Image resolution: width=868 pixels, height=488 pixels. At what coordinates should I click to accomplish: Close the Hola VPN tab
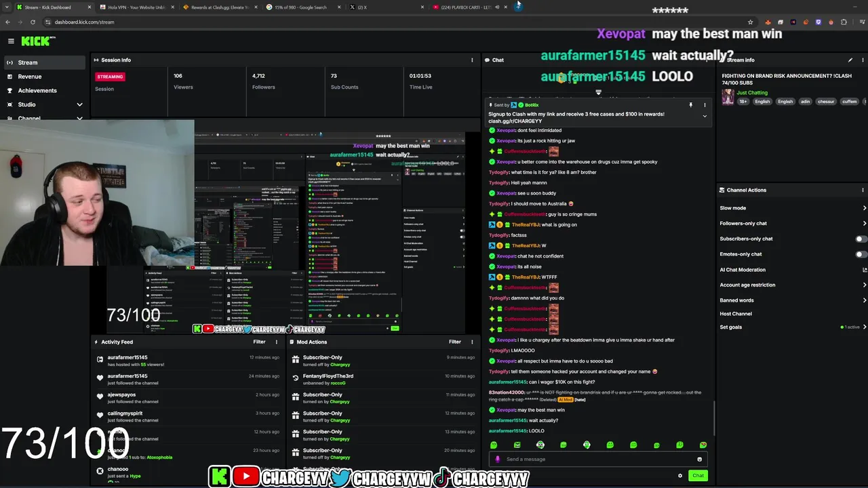point(173,7)
